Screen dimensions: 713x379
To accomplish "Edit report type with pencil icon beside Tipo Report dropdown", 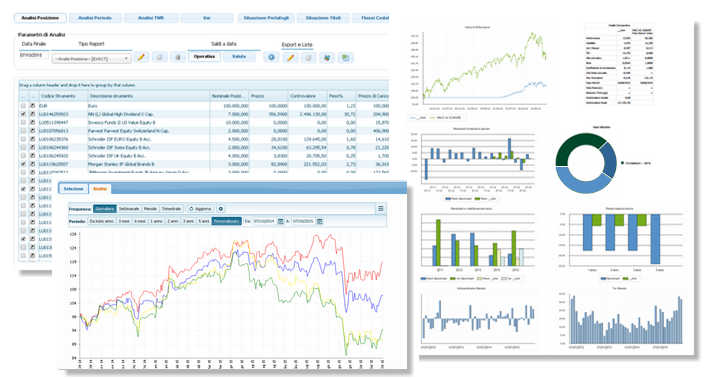I will coord(141,57).
